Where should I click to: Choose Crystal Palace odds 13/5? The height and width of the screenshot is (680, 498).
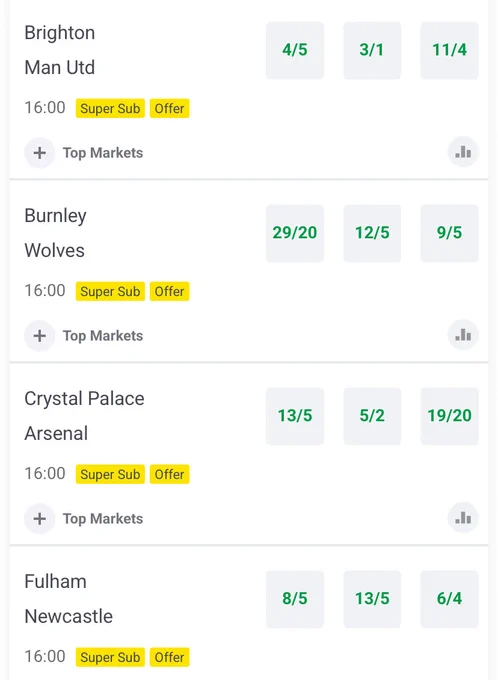(295, 416)
